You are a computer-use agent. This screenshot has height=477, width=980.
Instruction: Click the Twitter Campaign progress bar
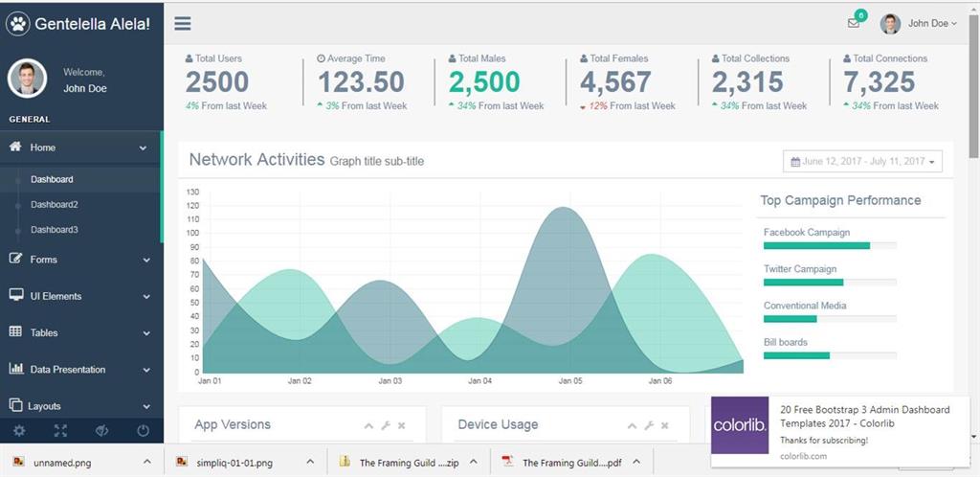click(830, 283)
